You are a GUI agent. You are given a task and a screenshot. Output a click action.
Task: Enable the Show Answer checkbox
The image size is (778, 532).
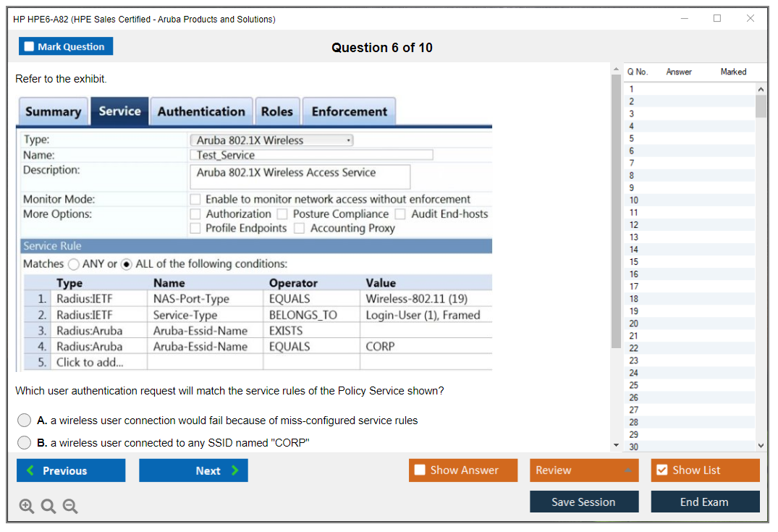pos(420,470)
